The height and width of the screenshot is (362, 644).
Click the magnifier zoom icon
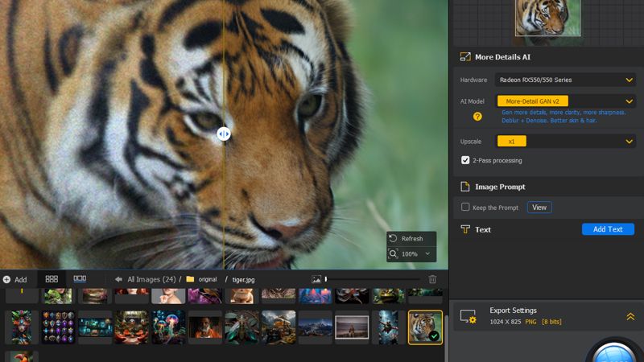pyautogui.click(x=393, y=253)
